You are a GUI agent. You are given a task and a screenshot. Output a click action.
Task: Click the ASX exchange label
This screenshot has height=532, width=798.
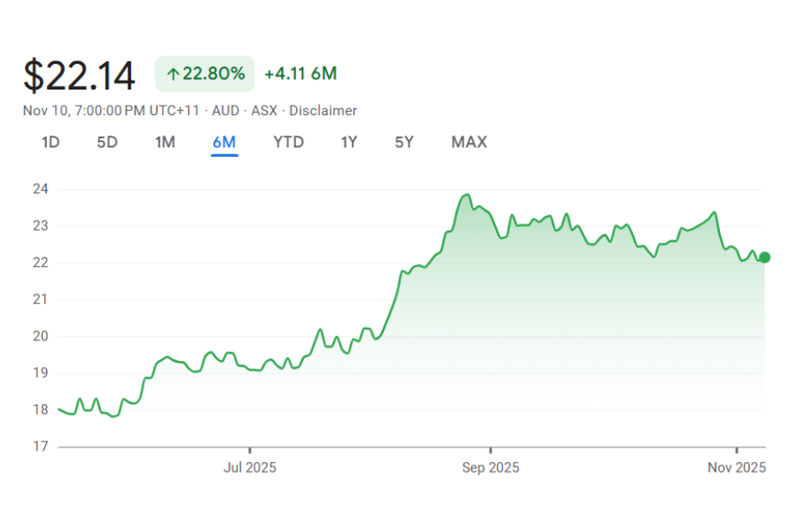(x=264, y=111)
